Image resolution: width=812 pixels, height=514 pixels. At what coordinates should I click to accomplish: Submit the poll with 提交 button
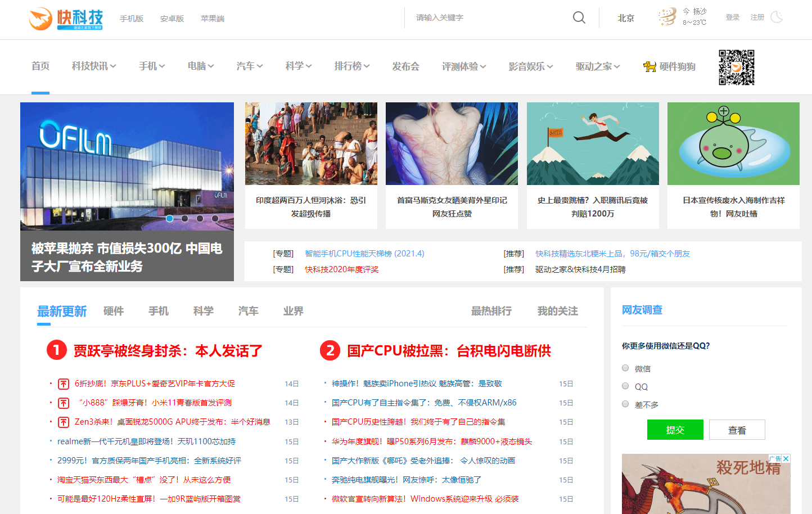(x=675, y=430)
